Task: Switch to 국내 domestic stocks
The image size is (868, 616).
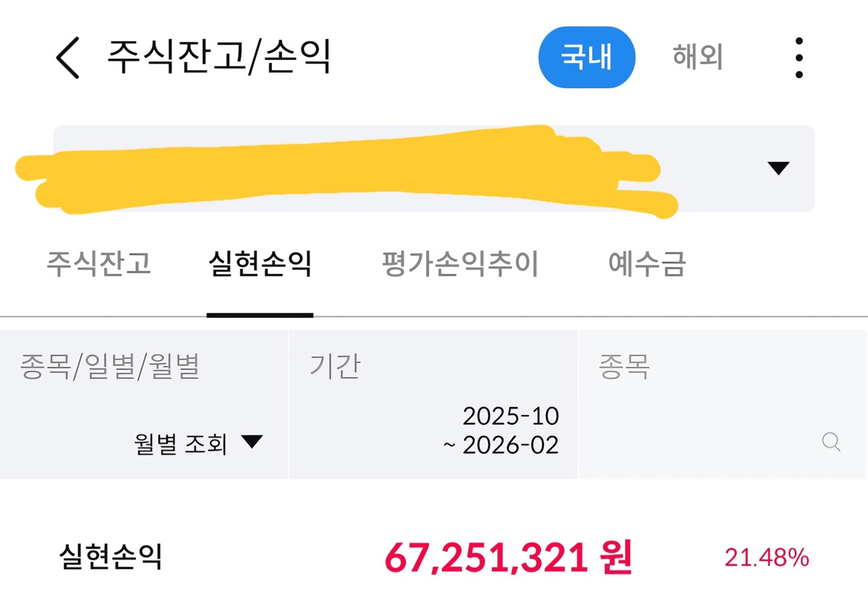Action: [x=586, y=58]
